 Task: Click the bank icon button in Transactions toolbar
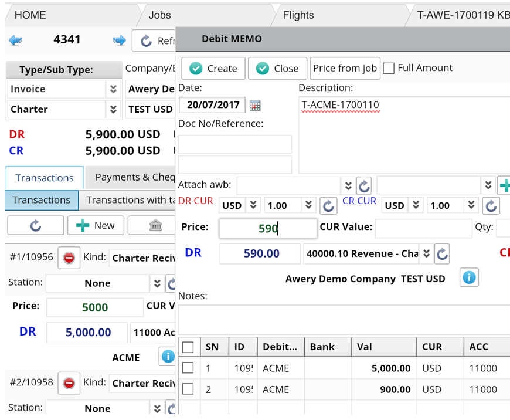[x=155, y=226]
